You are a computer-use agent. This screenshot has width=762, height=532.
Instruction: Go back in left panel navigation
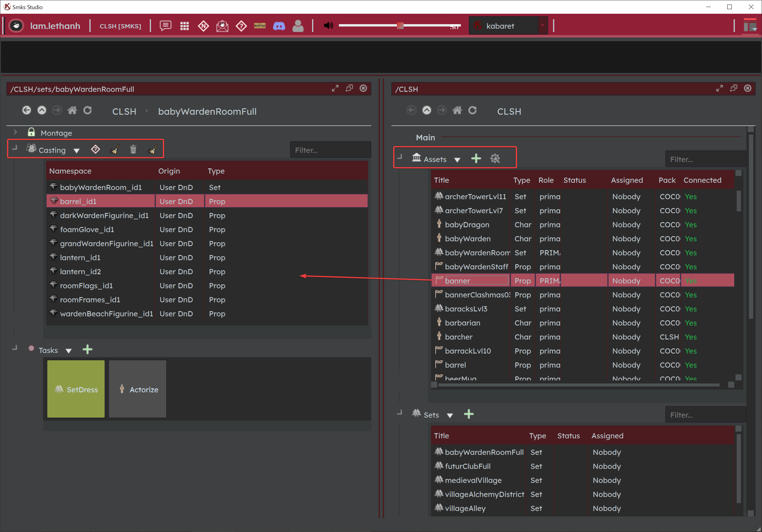click(x=27, y=110)
